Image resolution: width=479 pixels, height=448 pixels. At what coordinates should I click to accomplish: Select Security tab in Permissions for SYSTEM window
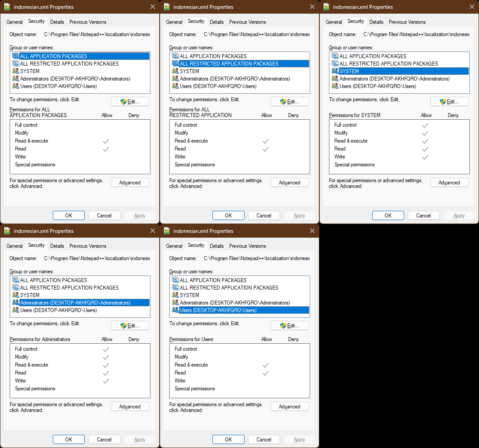(355, 22)
